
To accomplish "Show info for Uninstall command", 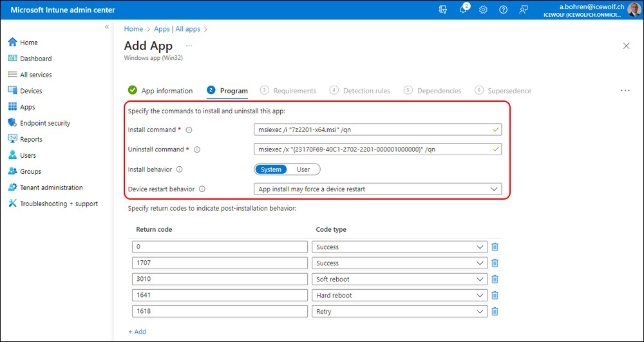I will tap(196, 149).
